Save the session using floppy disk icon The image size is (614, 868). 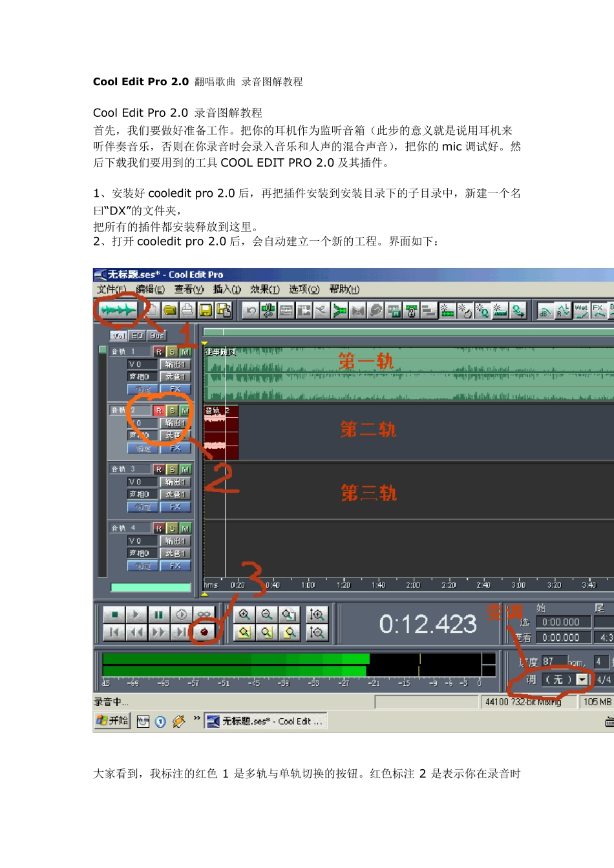206,311
